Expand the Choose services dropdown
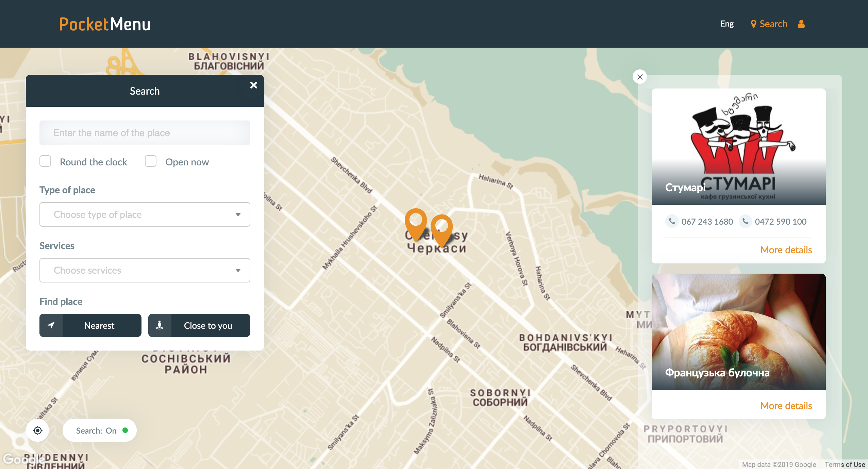Viewport: 868px width, 469px height. click(145, 270)
